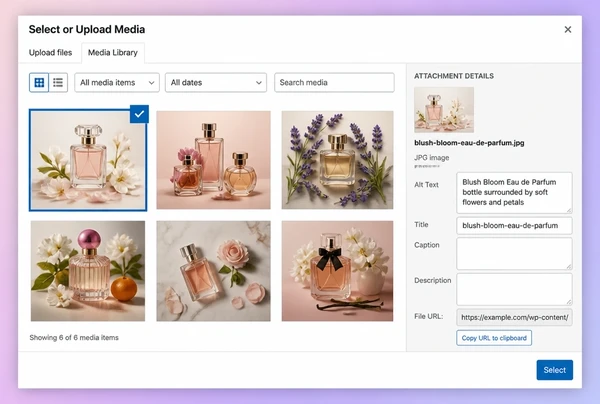The image size is (600, 404).
Task: Click the 'Showing 6 of 6 media items' text
Action: click(74, 337)
